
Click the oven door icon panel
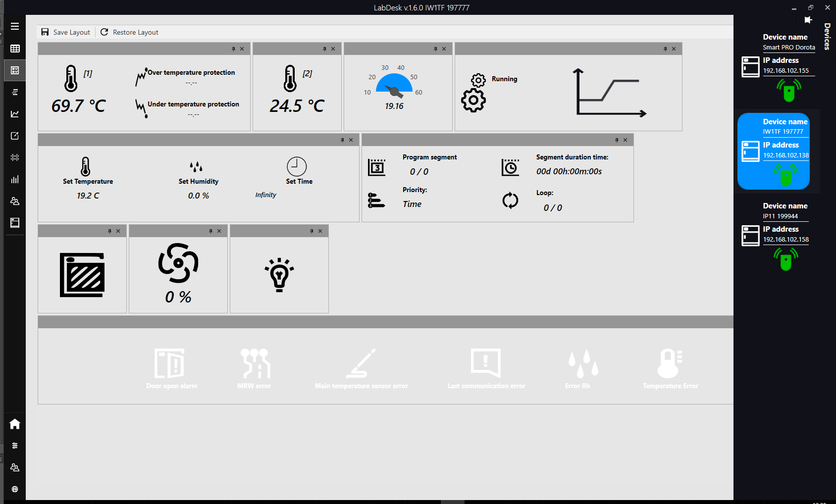click(x=82, y=275)
